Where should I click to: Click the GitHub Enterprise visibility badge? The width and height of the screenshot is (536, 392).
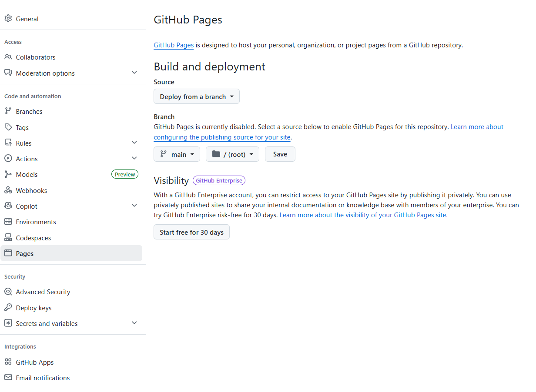(x=219, y=180)
